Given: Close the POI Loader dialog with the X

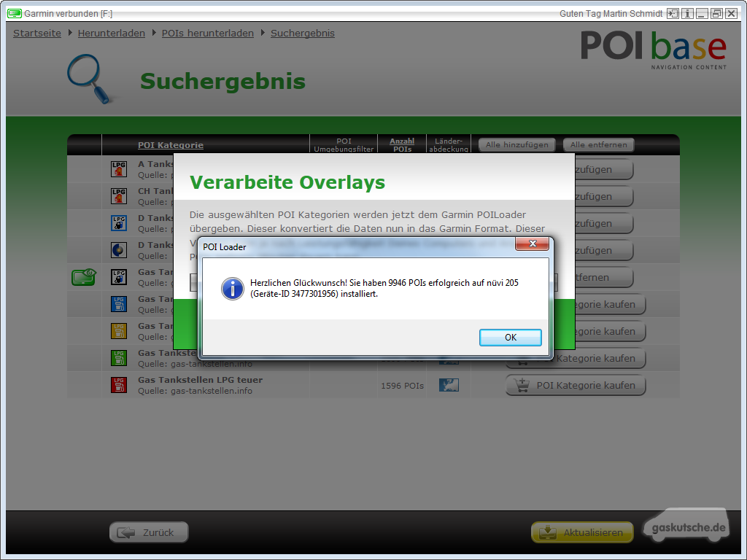Looking at the screenshot, I should click(x=532, y=244).
